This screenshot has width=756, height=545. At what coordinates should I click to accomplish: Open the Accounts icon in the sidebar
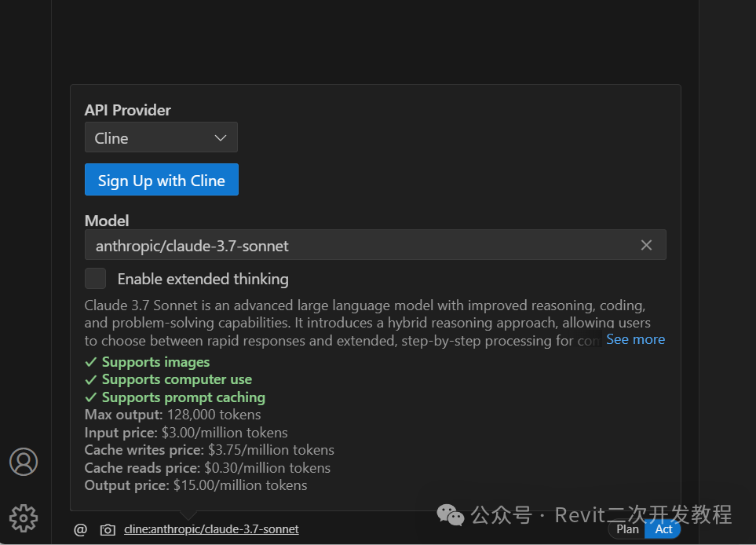click(23, 462)
